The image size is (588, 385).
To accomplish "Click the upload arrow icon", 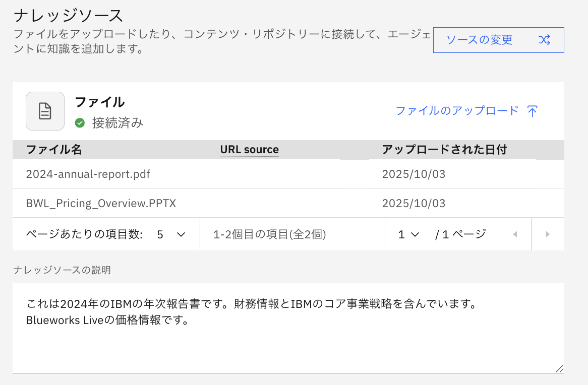I will point(533,111).
